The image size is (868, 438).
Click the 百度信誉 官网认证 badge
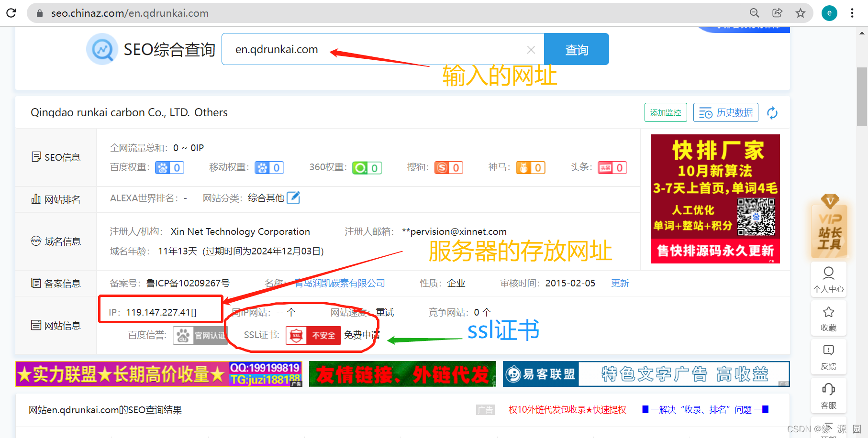coord(200,335)
